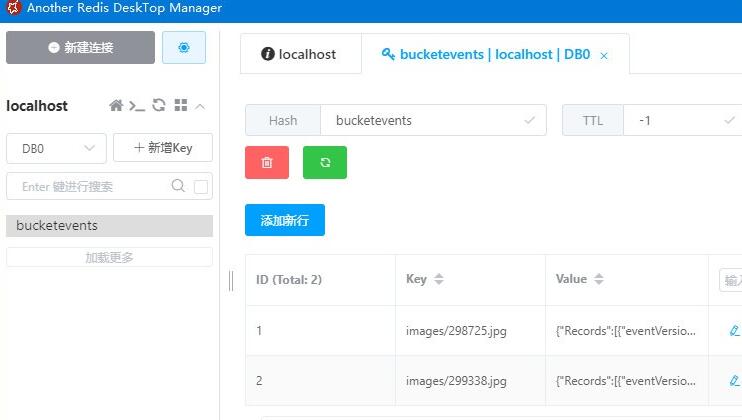Focus the table filter input box

(x=731, y=280)
